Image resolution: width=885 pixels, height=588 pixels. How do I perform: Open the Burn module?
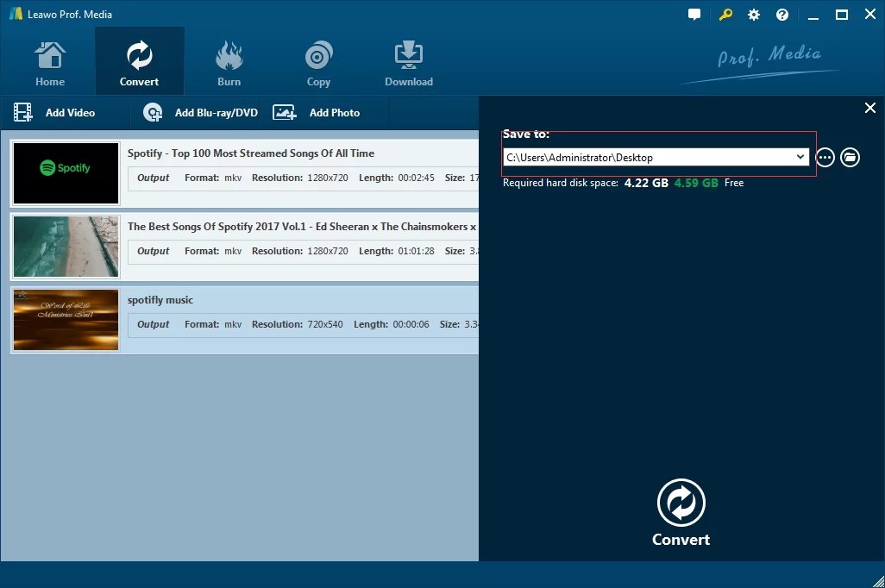pos(229,64)
